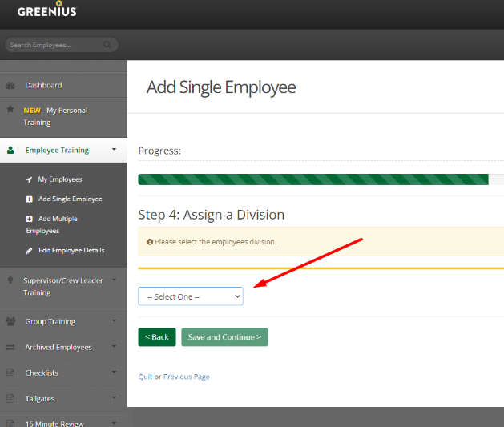Expand the 15 Minute Review arrow
This screenshot has width=504, height=427.
tap(114, 423)
